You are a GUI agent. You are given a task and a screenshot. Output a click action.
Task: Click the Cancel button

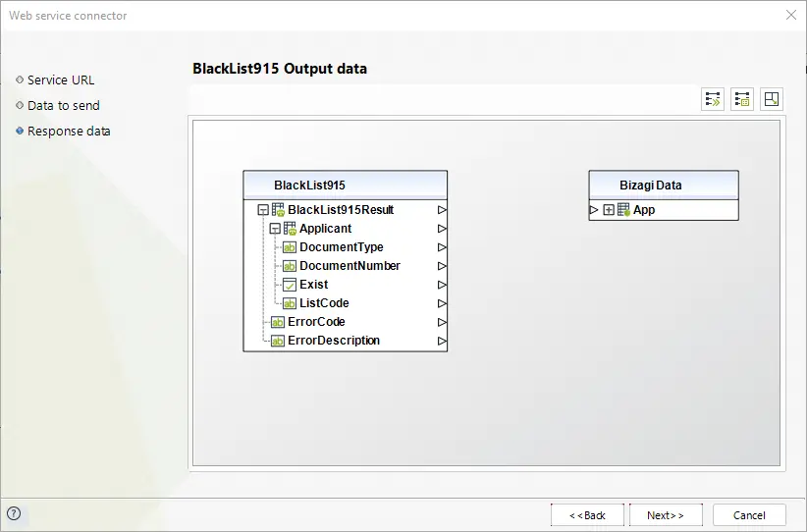point(749,515)
